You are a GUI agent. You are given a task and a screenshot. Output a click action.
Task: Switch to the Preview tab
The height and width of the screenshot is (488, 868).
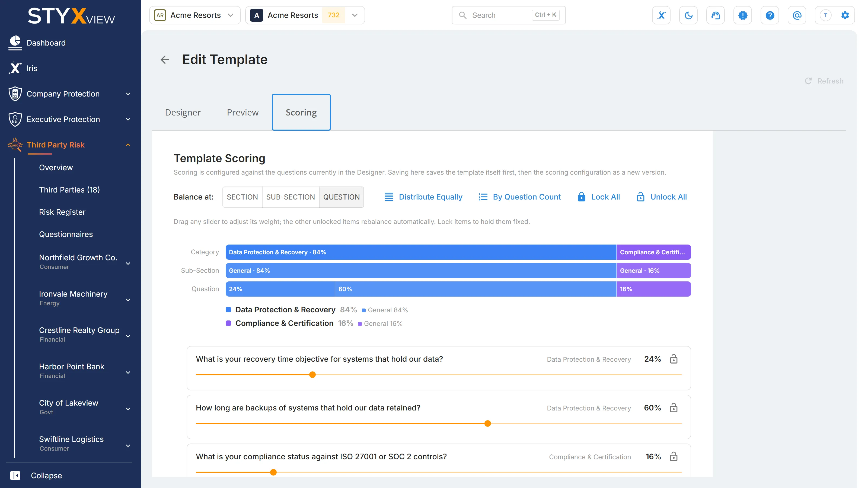[x=242, y=113]
